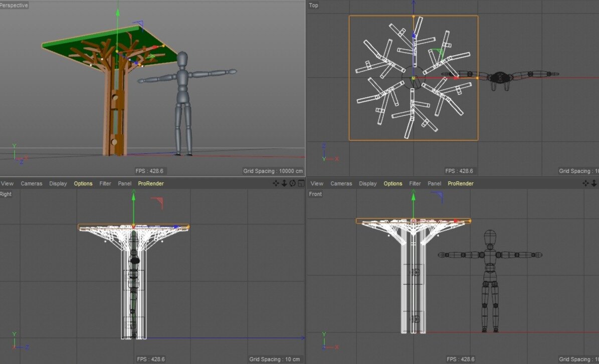Click Grid Spacing : 10000 cm text

click(x=273, y=171)
